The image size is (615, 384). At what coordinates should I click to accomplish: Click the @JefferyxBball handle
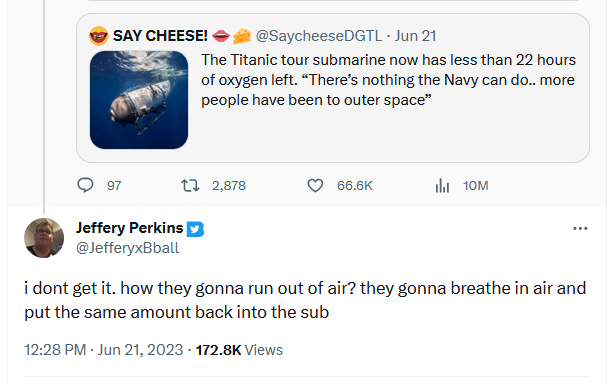(x=127, y=248)
